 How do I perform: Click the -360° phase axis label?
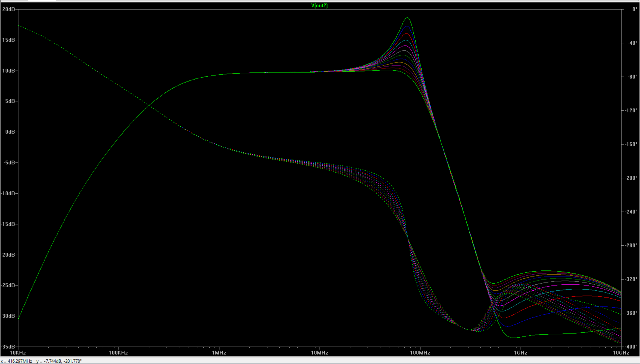click(x=631, y=313)
